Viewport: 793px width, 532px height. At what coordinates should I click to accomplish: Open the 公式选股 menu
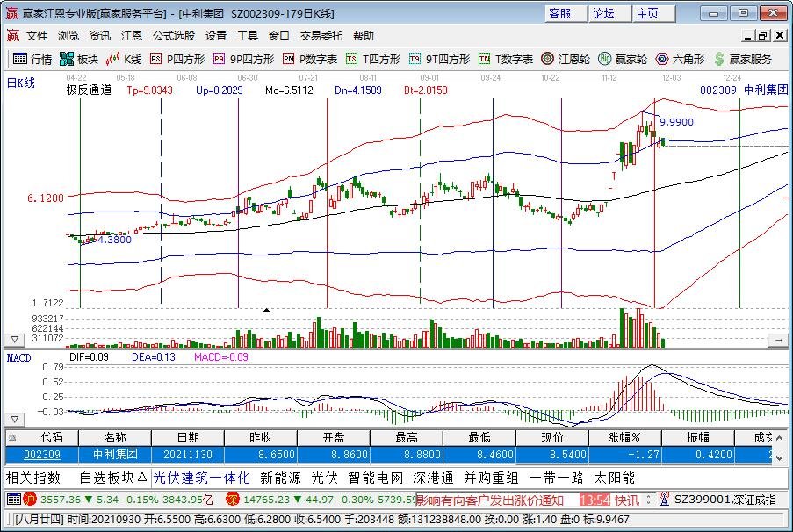point(174,35)
